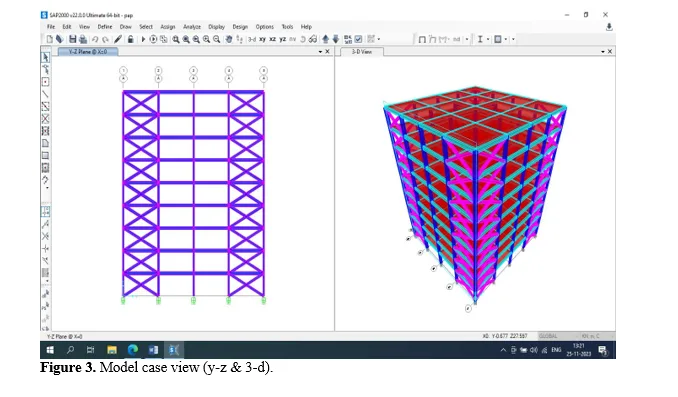Click the download arrow icon at top right
The width and height of the screenshot is (678, 397).
point(609,27)
